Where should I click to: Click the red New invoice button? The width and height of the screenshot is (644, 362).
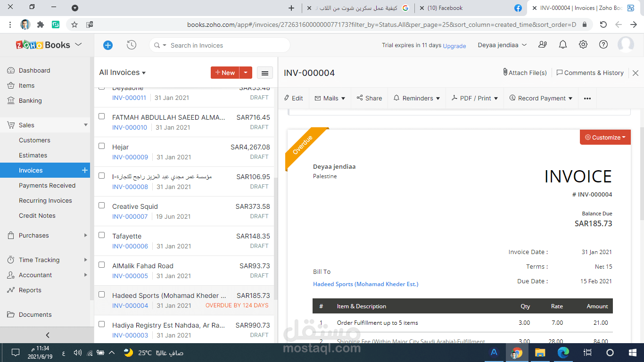pyautogui.click(x=225, y=73)
